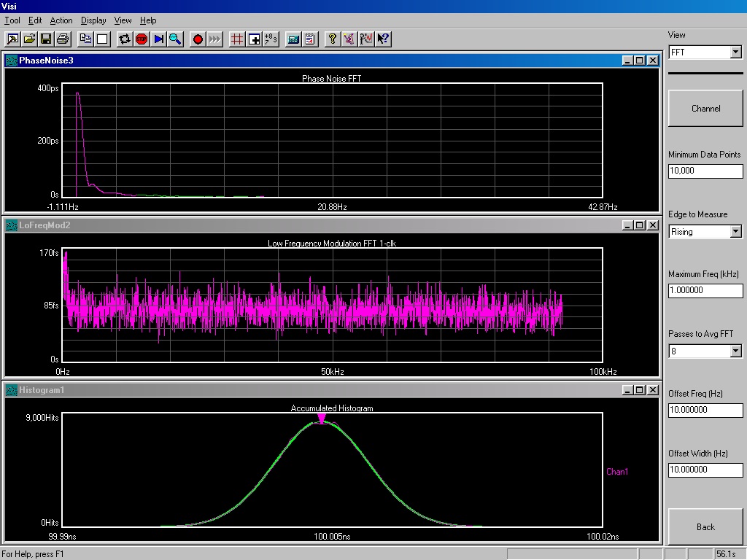Click the new tool icon in toolbar

coord(13,39)
